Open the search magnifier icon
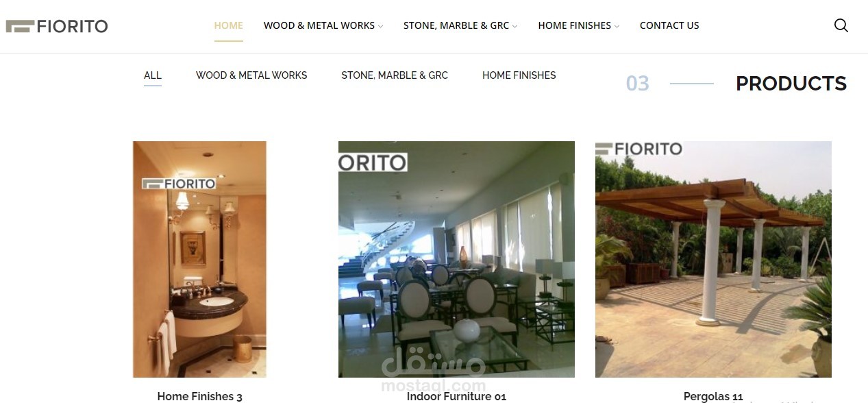Screen dimensions: 868x403 click(x=841, y=25)
